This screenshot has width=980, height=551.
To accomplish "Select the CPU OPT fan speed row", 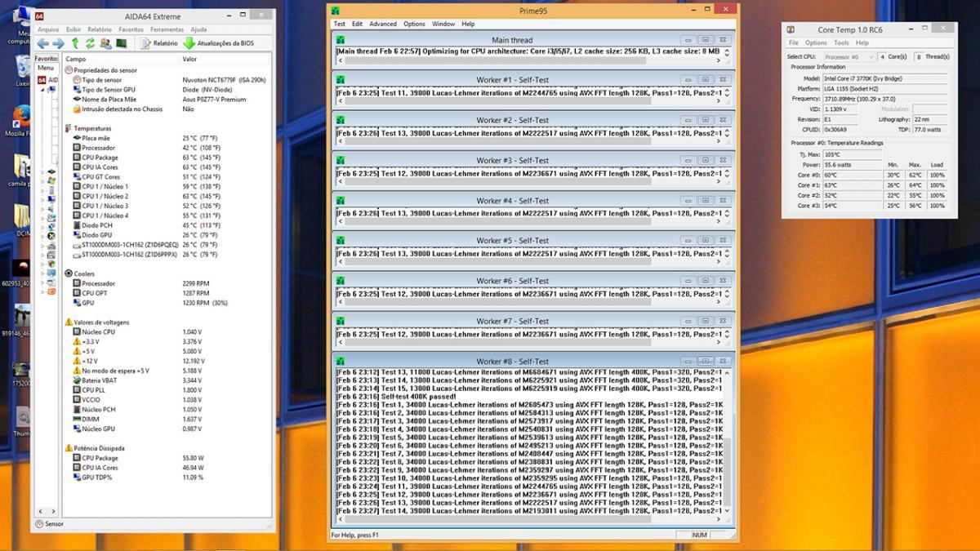I will (x=167, y=293).
